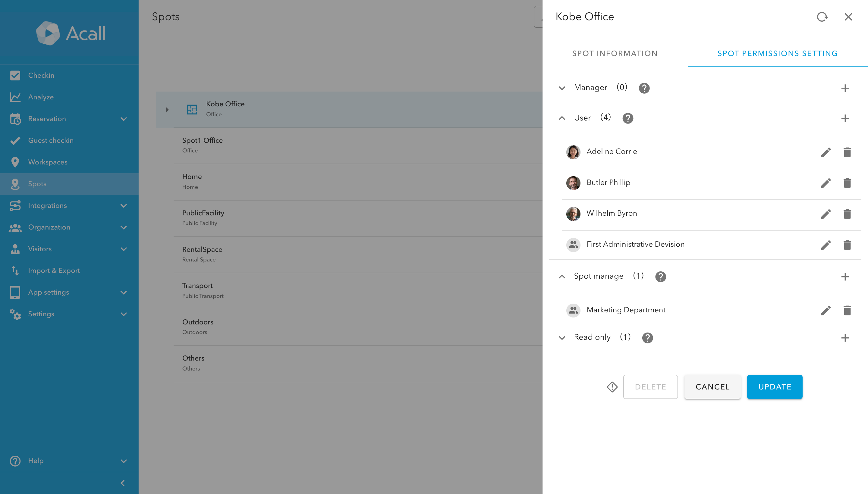Expand the Read only section
The height and width of the screenshot is (494, 868).
561,338
